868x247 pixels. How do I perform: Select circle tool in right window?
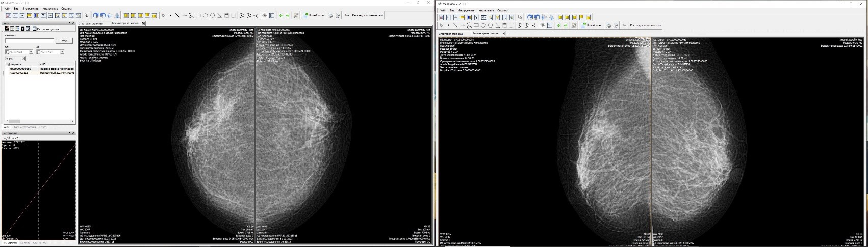pos(490,25)
